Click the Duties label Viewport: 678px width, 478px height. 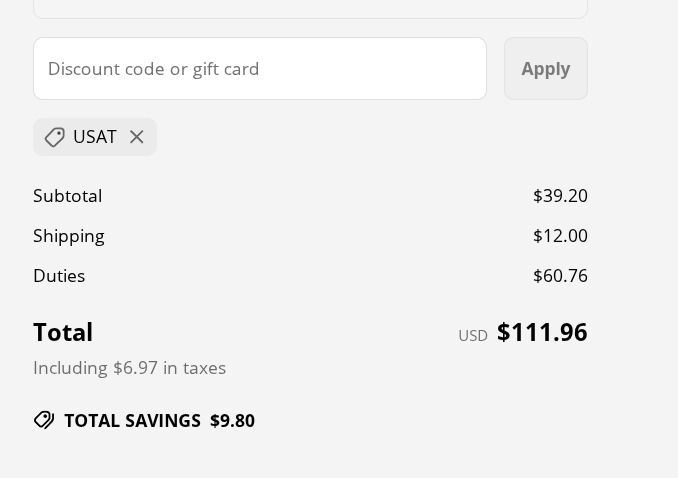59,276
